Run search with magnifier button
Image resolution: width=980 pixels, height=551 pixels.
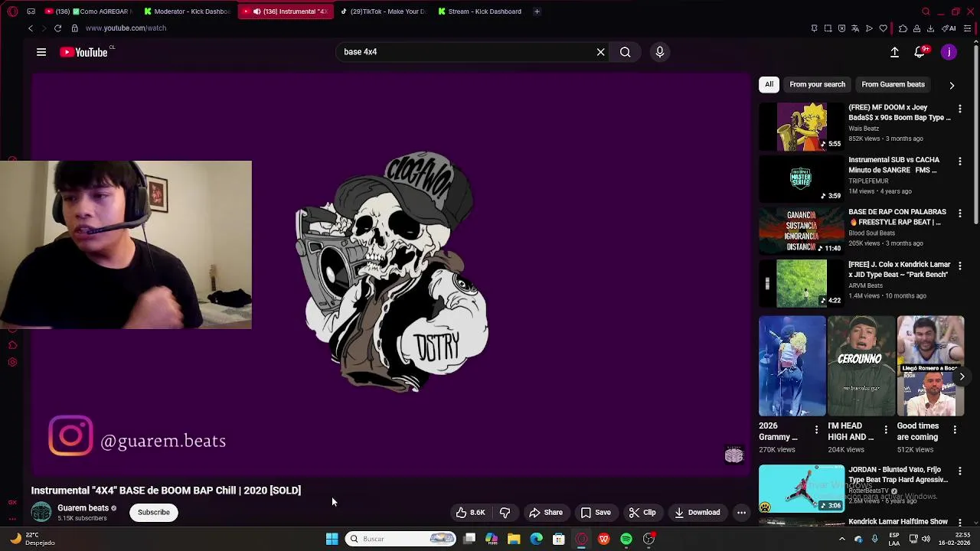626,52
